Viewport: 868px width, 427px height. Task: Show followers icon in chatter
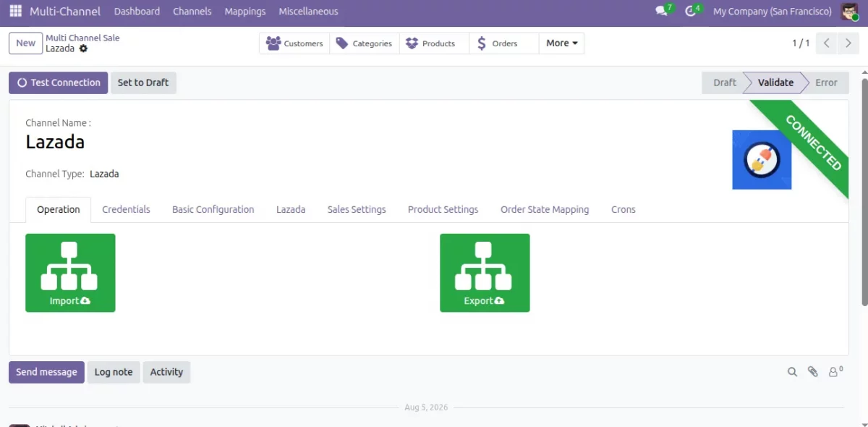835,372
